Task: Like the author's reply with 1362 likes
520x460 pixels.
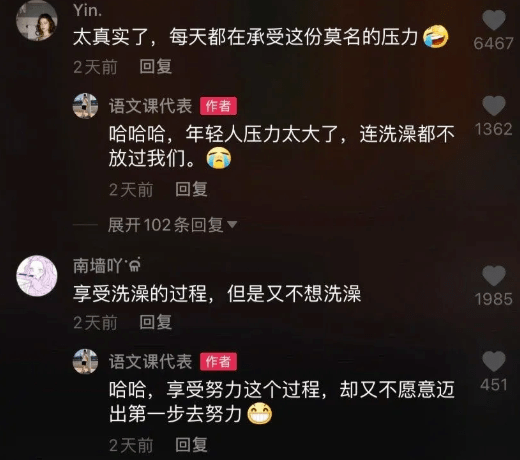Action: [494, 106]
